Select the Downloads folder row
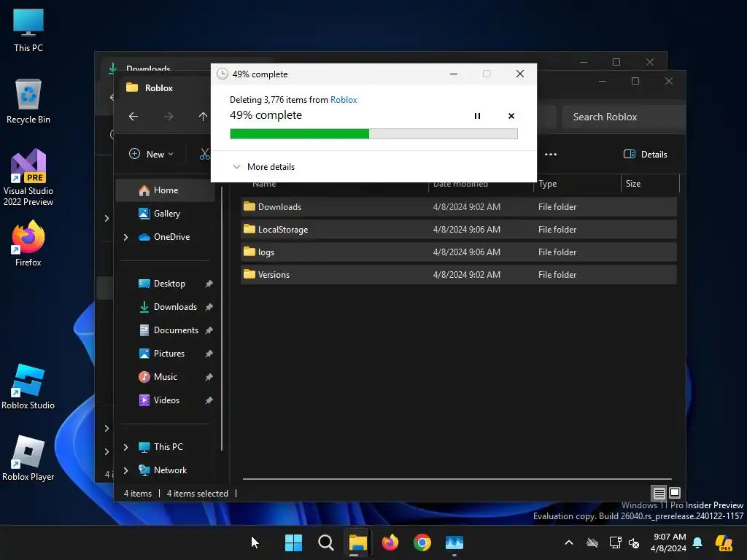This screenshot has height=560, width=747. coord(459,206)
